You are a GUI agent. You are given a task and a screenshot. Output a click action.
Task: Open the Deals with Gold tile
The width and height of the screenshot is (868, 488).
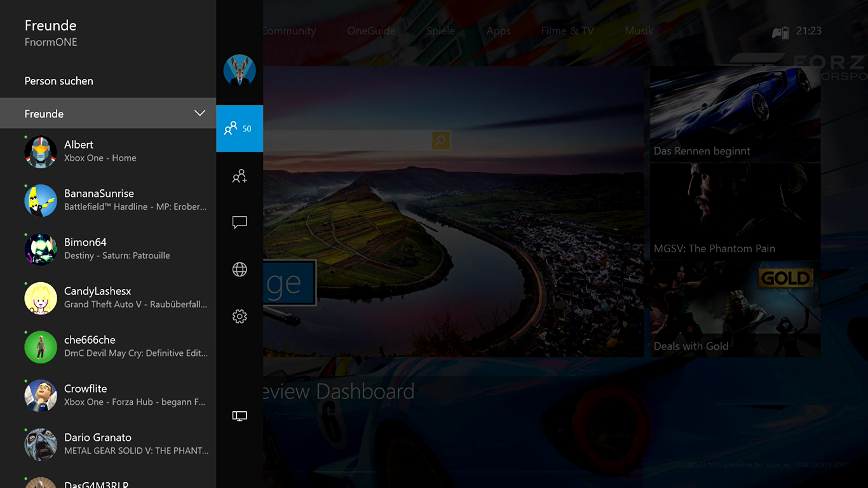[735, 309]
